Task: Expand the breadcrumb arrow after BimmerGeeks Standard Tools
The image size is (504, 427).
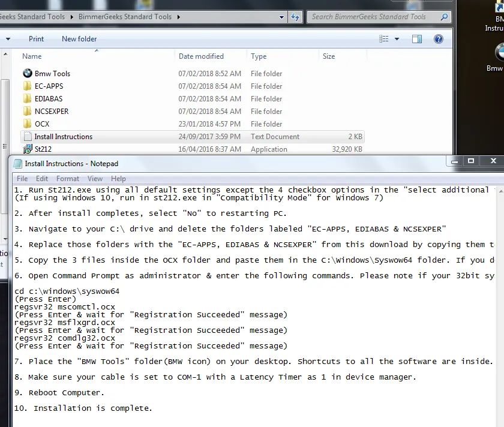Action: (178, 17)
